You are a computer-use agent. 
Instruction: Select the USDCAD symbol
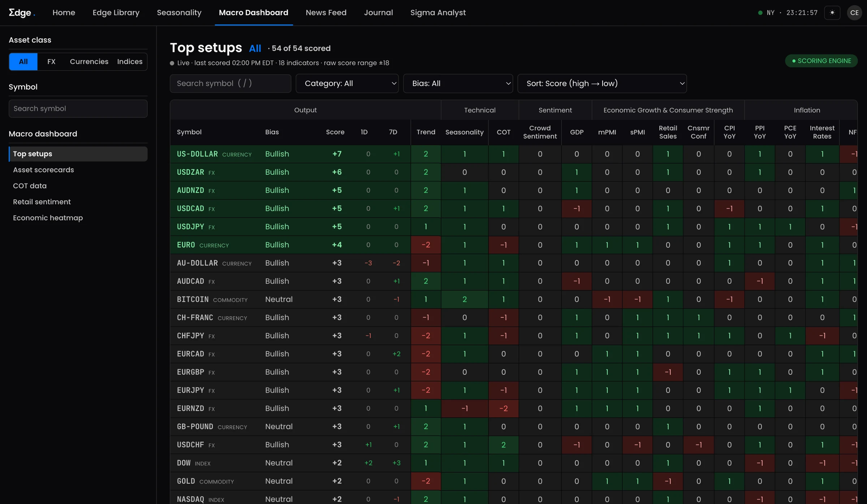[190, 209]
